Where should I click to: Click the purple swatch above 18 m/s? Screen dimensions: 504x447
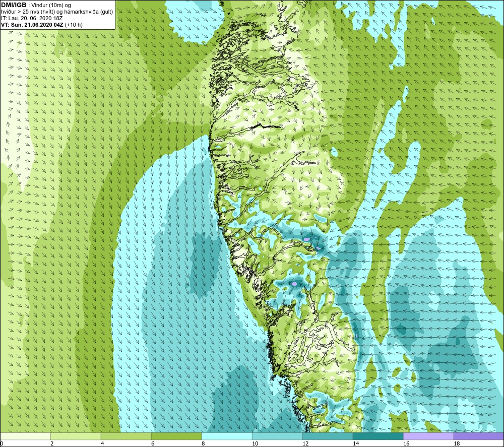479,436
